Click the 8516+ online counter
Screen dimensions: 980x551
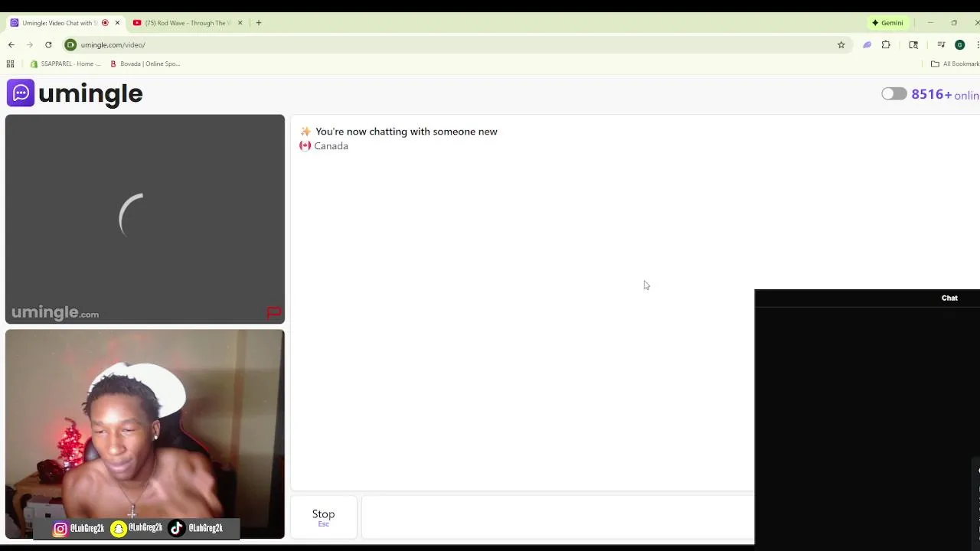pos(945,95)
